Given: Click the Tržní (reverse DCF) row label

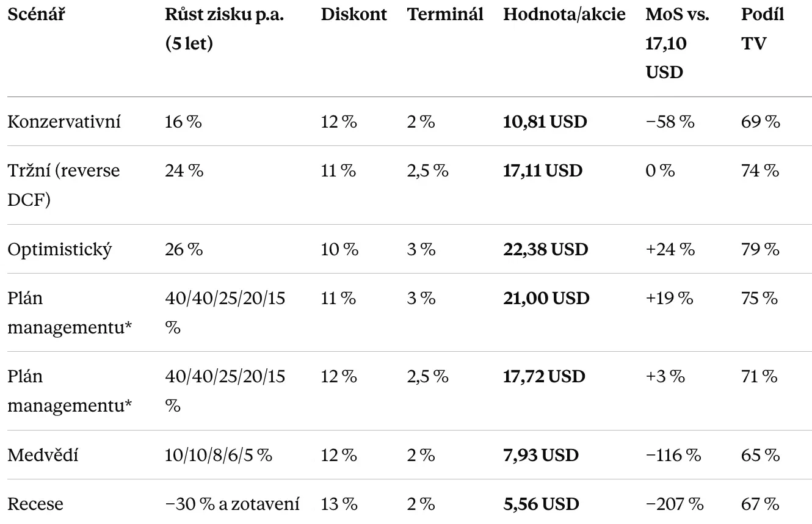Looking at the screenshot, I should [x=64, y=184].
